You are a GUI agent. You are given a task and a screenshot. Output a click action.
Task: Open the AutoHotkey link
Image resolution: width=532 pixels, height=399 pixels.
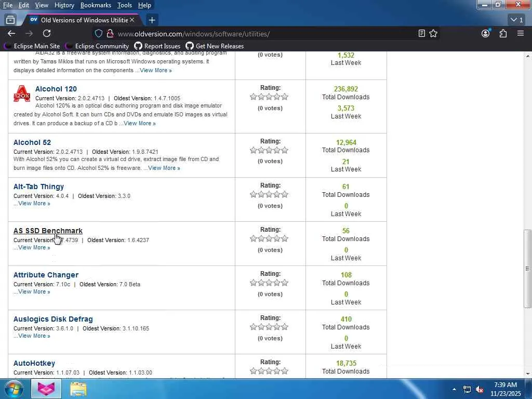click(34, 363)
